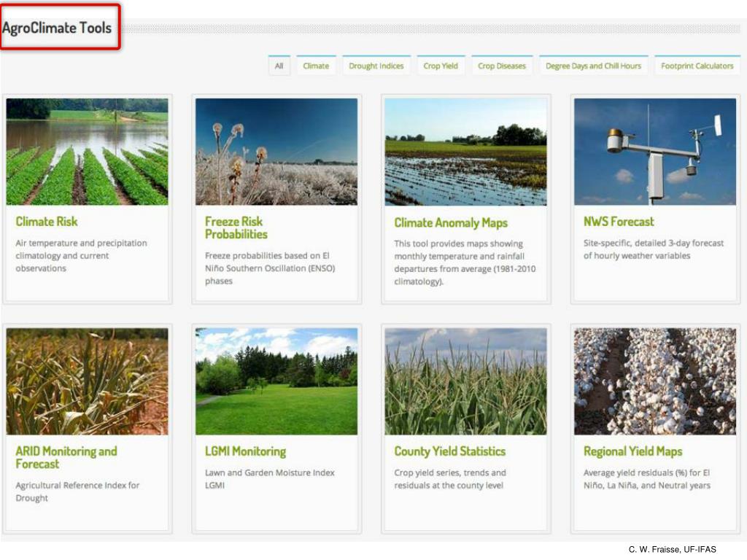Open Climate Anomaly Maps title link

click(x=451, y=223)
